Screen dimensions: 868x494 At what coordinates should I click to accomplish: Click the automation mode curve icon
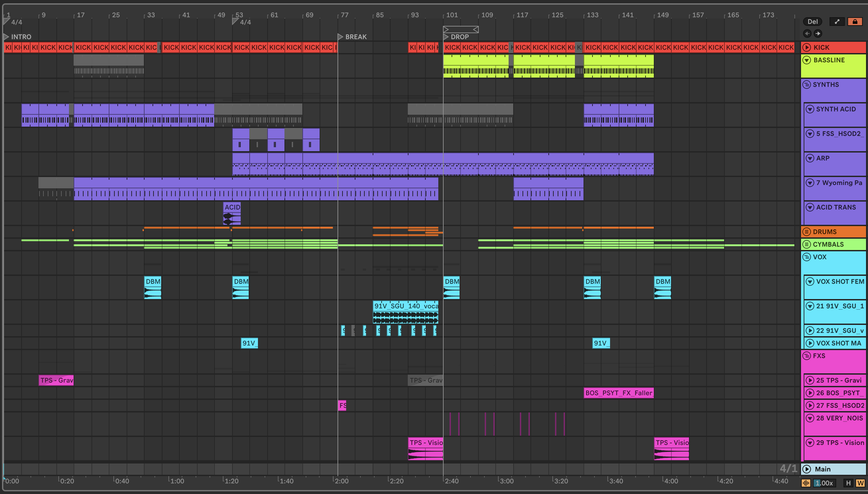point(837,22)
